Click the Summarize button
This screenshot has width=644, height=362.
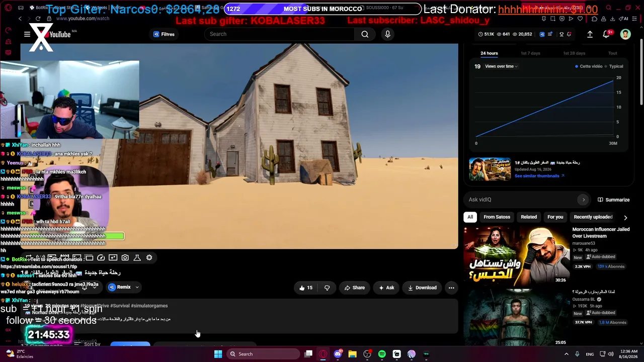click(613, 200)
